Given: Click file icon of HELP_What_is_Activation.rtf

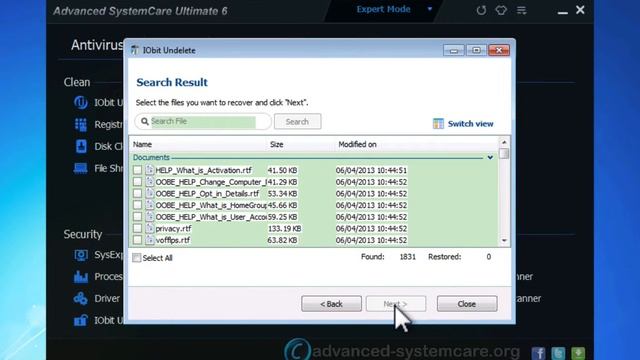Looking at the screenshot, I should (149, 170).
